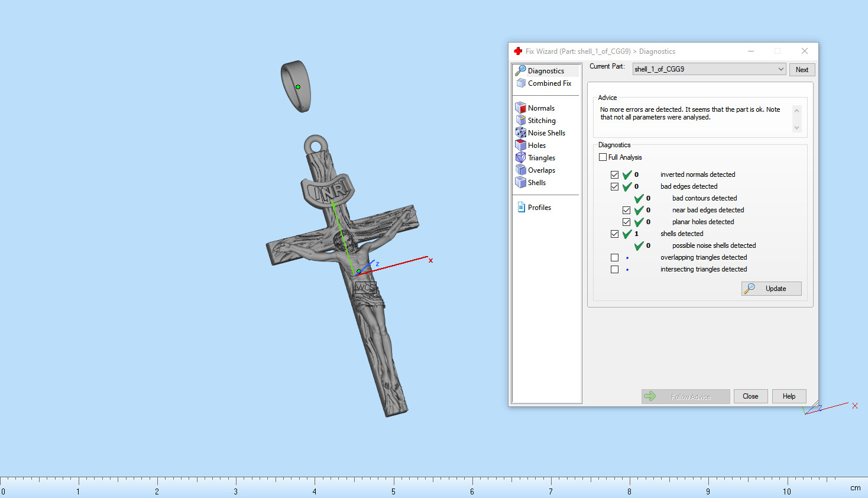Click the Profiles document icon
This screenshot has height=498, width=868.
pyautogui.click(x=521, y=207)
